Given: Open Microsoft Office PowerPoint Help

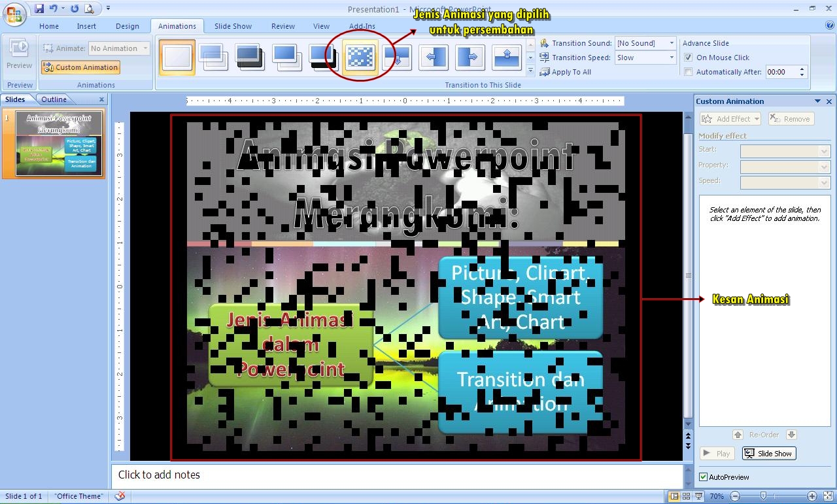Looking at the screenshot, I should point(829,26).
